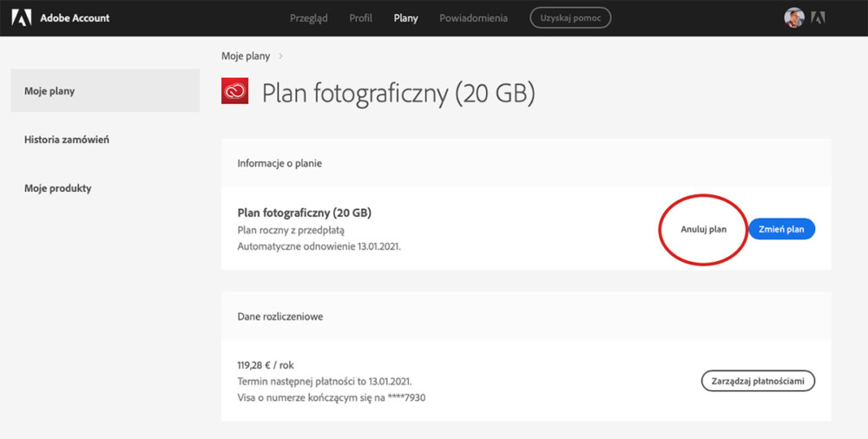Click the Plan fotograficzny (20 GB) page heading
This screenshot has height=439, width=868.
point(398,93)
